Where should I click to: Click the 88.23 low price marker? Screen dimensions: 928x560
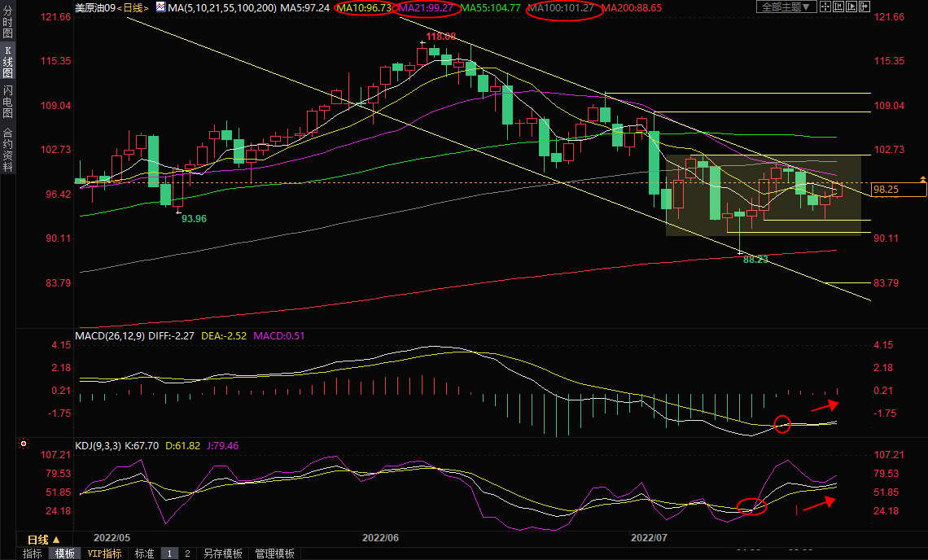coord(755,259)
